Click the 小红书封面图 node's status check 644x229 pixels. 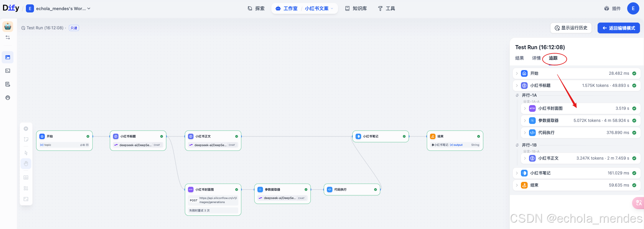[236, 190]
